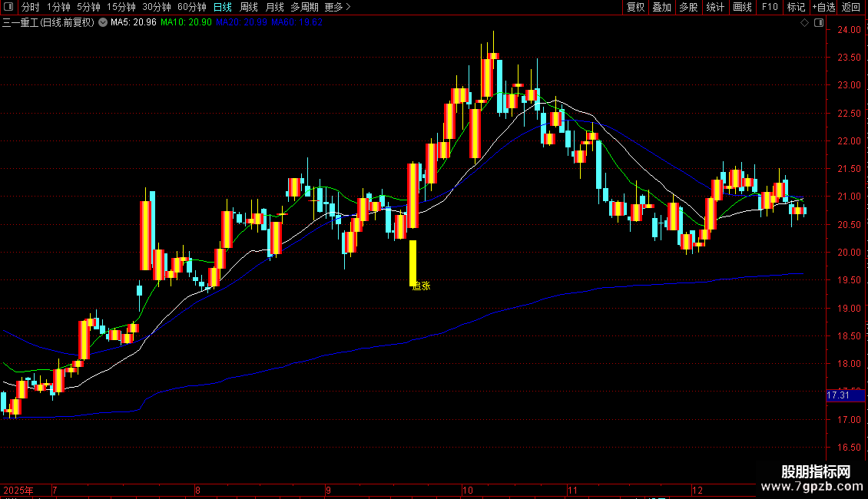
Task: Toggle the left sidebar panel icon
Action: [x=8, y=7]
